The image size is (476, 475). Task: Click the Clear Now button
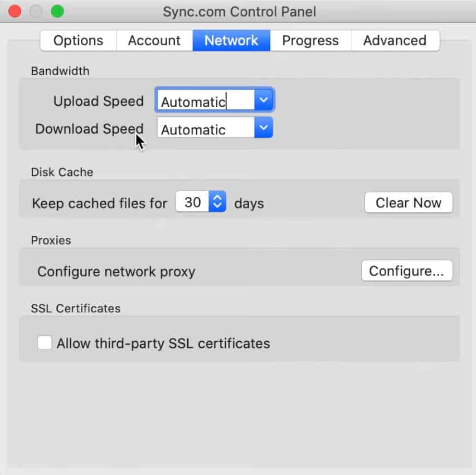(409, 202)
